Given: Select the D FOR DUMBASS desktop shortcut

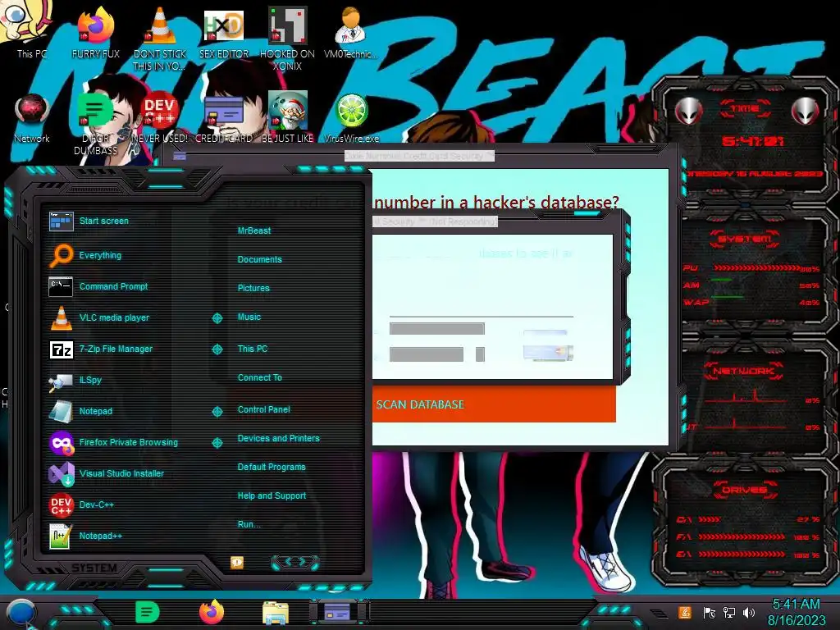Looking at the screenshot, I should pos(95,123).
